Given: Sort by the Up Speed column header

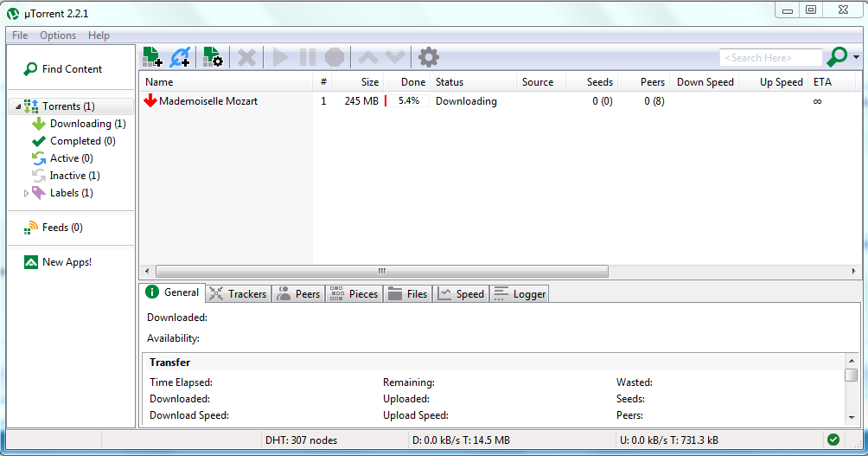Looking at the screenshot, I should point(774,82).
